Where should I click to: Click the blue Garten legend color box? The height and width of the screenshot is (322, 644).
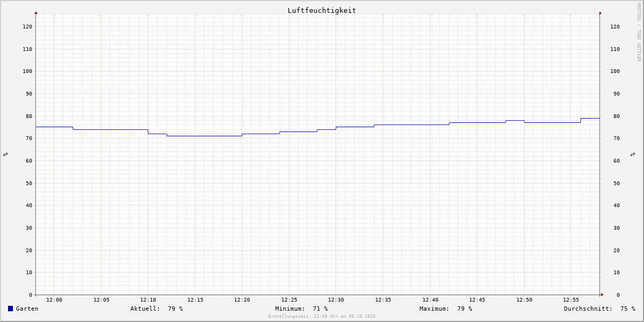tap(10, 309)
